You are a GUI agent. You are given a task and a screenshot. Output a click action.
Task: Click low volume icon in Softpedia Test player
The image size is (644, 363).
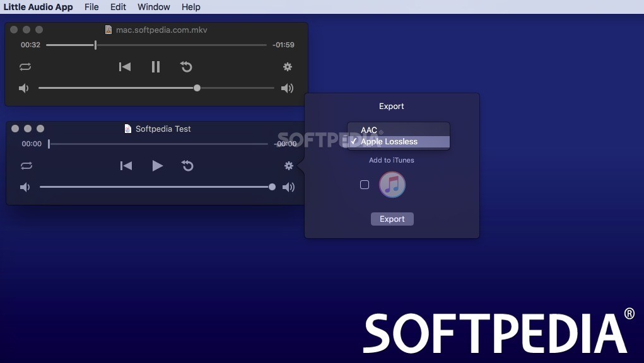[25, 187]
